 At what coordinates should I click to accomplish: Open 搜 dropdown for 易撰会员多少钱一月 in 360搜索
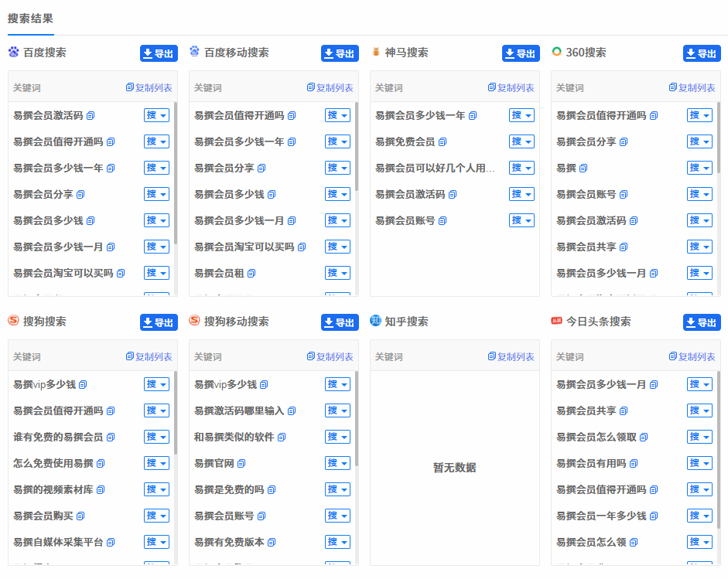point(699,273)
